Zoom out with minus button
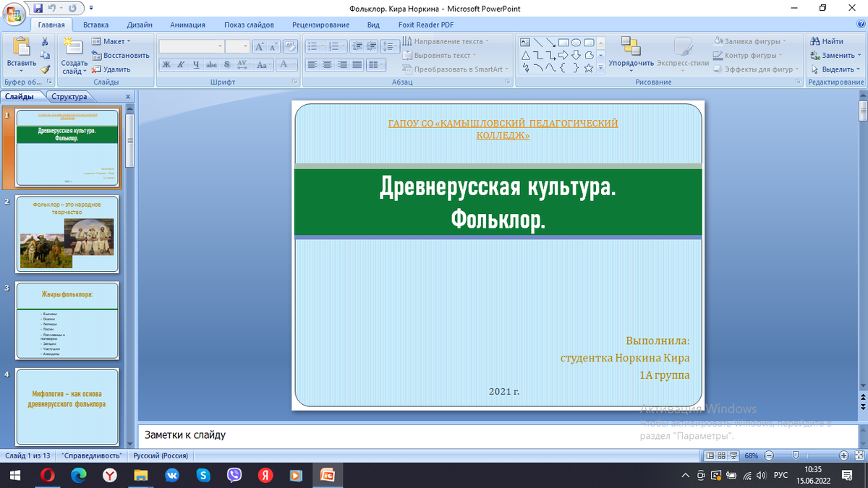868x488 pixels. (x=769, y=456)
